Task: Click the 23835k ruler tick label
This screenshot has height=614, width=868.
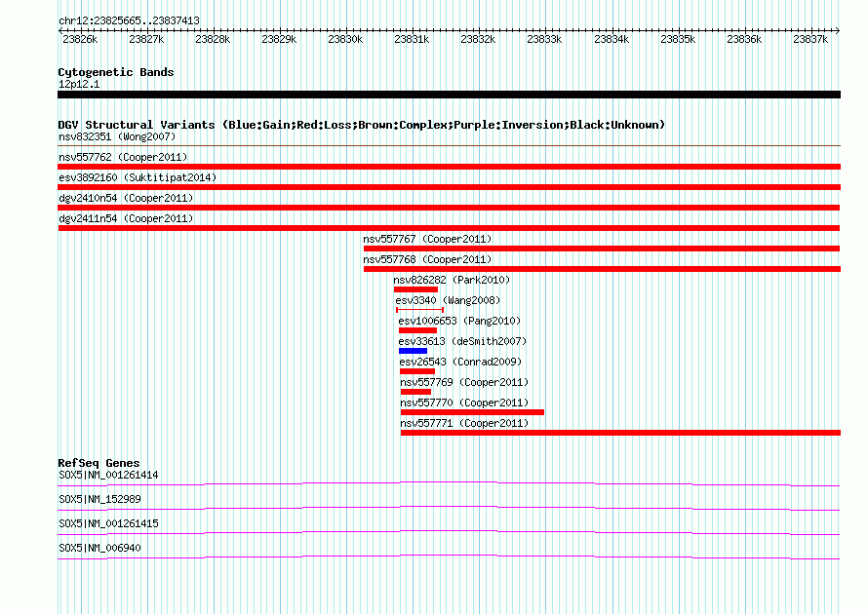Action: (x=678, y=39)
